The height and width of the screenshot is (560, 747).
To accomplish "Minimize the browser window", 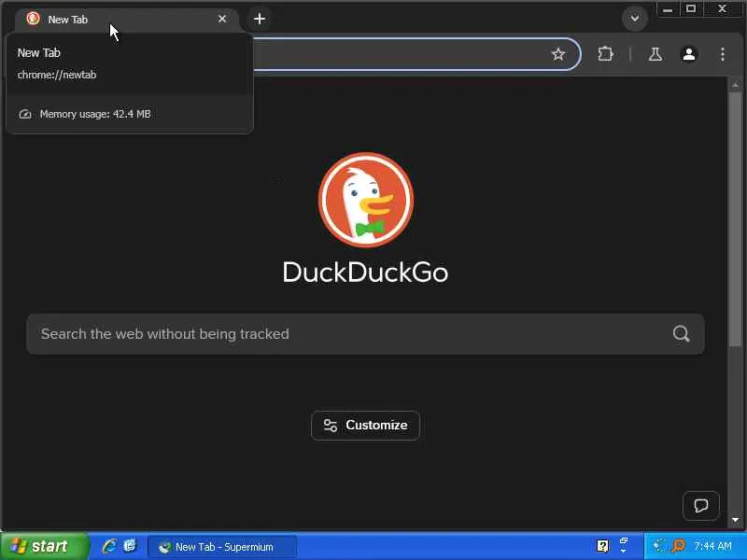I will (x=668, y=9).
